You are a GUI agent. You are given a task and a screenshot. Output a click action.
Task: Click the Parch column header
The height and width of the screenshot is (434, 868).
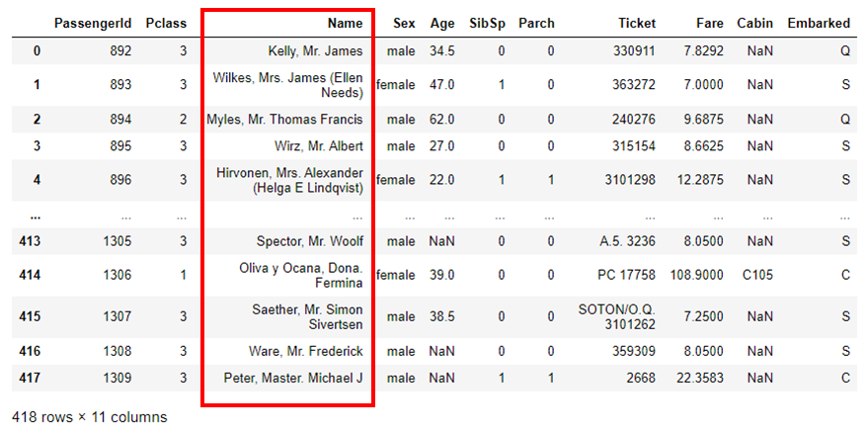tap(536, 24)
